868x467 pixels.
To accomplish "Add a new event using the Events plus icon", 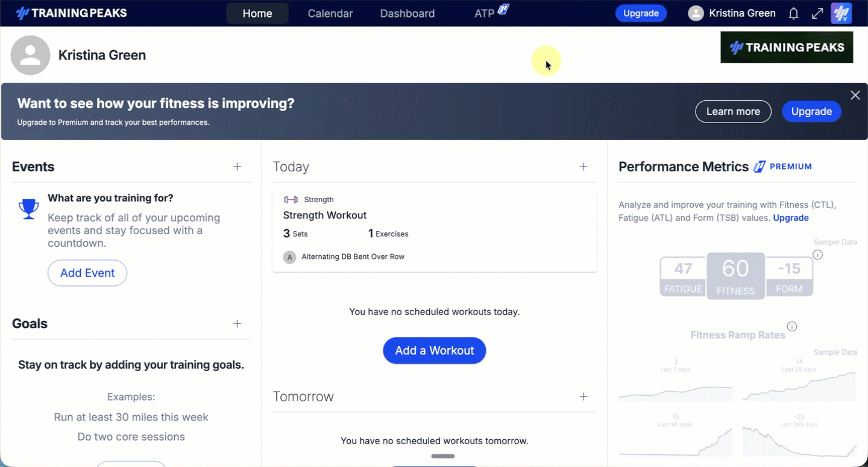I will point(237,167).
